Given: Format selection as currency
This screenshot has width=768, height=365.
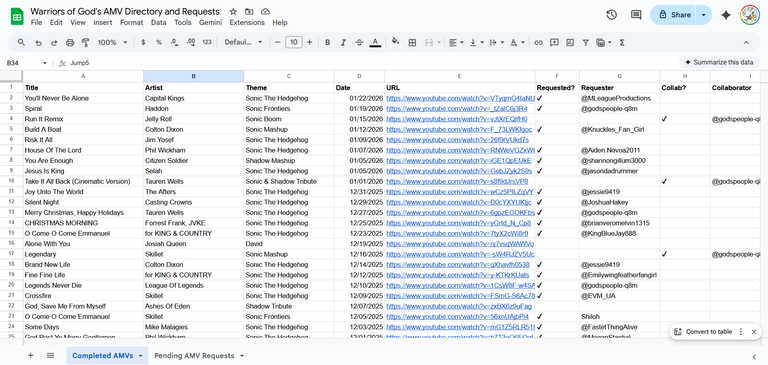Looking at the screenshot, I should click(x=143, y=43).
